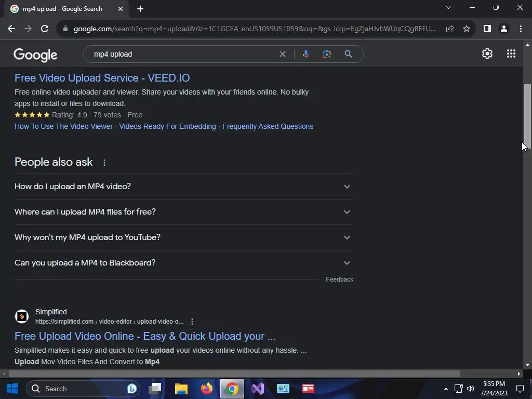Show hidden system tray icons

point(446,389)
